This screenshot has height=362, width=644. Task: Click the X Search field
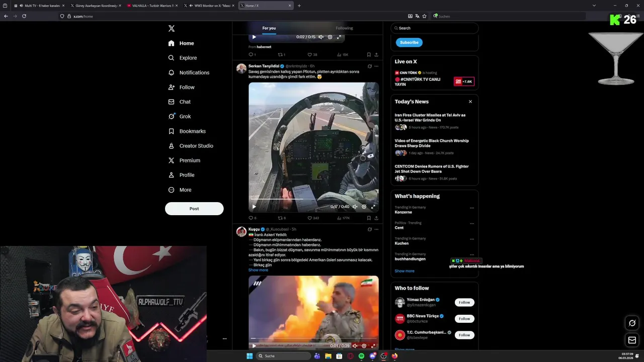pos(435,28)
